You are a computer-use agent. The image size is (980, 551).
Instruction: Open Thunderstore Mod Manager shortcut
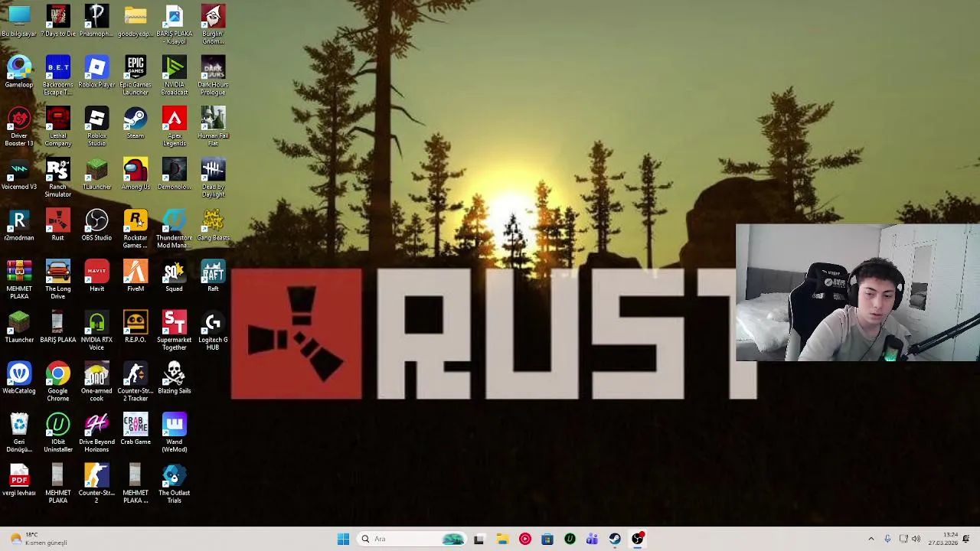pyautogui.click(x=175, y=229)
